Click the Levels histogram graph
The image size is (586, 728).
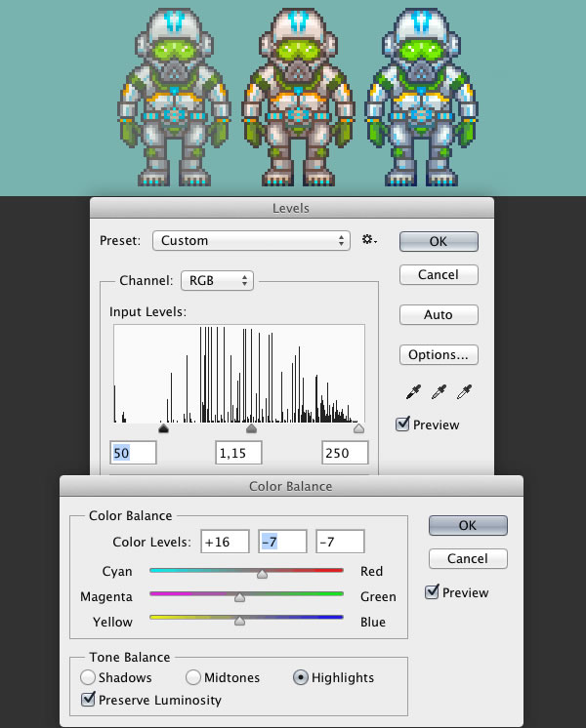(239, 374)
